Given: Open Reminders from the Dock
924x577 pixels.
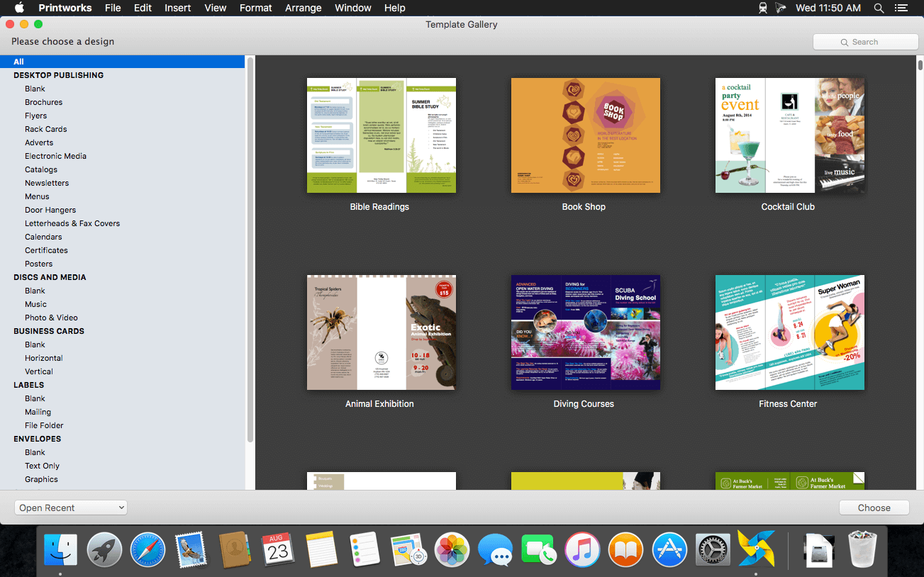Looking at the screenshot, I should (365, 549).
